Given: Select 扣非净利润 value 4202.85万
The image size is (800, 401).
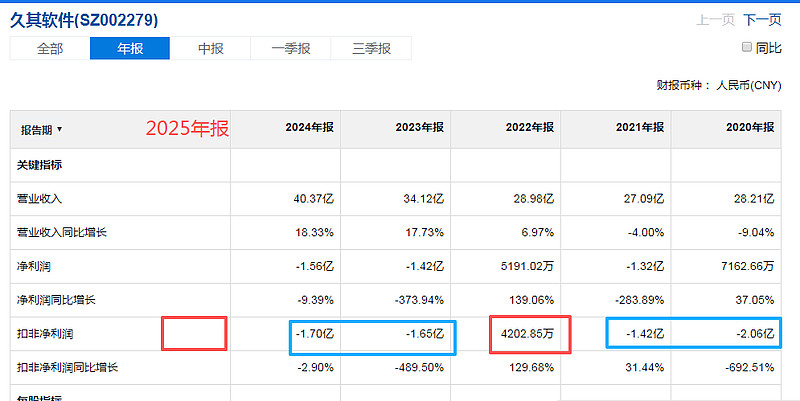Looking at the screenshot, I should pyautogui.click(x=528, y=334).
